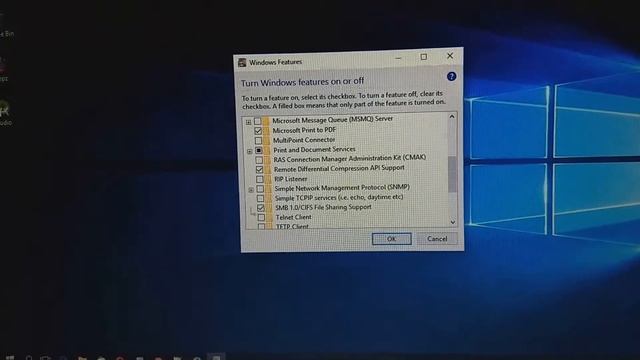This screenshot has width=640, height=360.
Task: Expand Microsoft Message Queue (MSMQ) Server node
Action: (248, 122)
